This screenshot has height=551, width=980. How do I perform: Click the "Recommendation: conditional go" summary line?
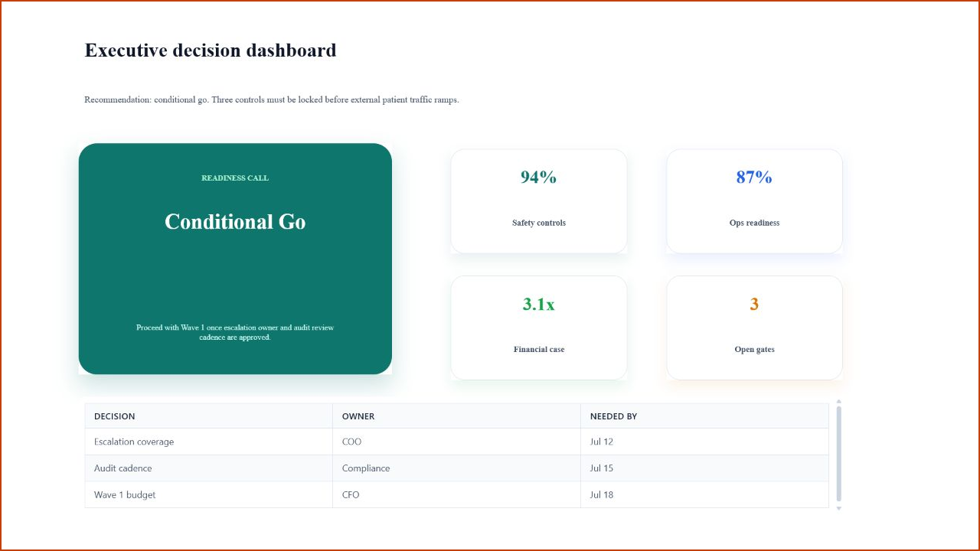coord(272,99)
